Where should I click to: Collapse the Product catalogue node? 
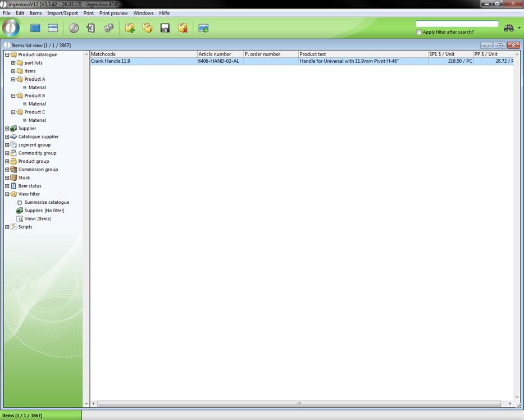coord(7,55)
